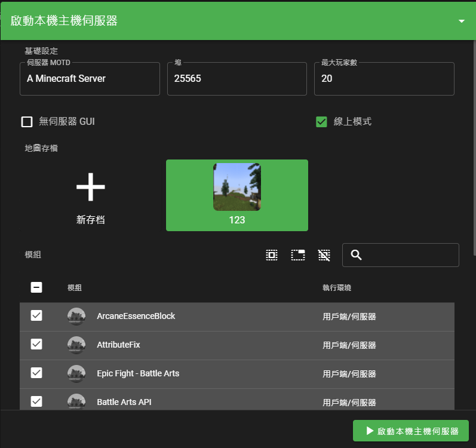Click 用戶端/伺服器 in the AttributeFix row
This screenshot has width=476, height=448.
pyautogui.click(x=349, y=345)
